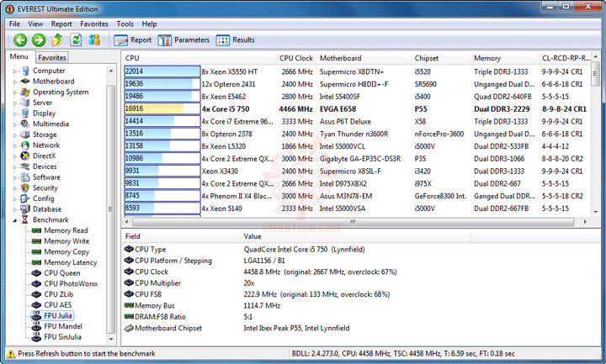Viewport: 606px width, 364px height.
Task: Select the Network tree icon
Action: (x=25, y=145)
